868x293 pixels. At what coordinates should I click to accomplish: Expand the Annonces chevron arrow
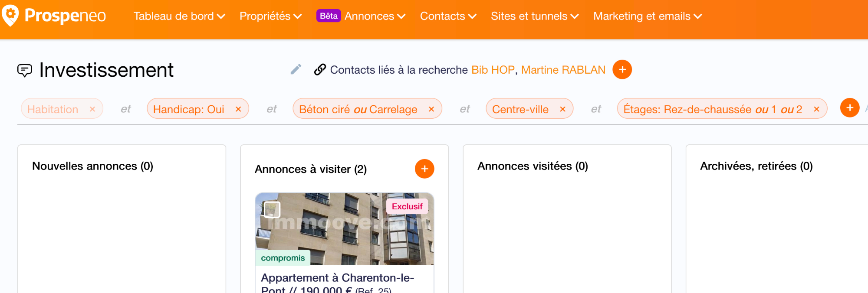pyautogui.click(x=401, y=16)
